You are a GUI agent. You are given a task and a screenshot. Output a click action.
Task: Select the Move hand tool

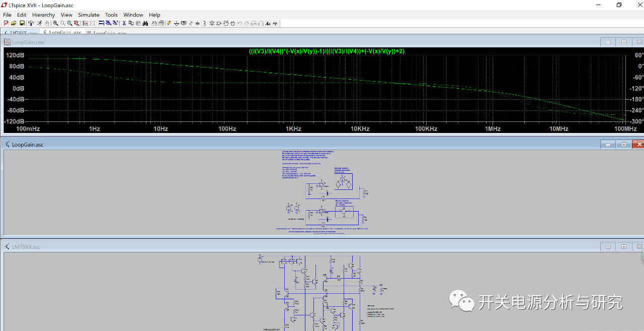click(225, 23)
